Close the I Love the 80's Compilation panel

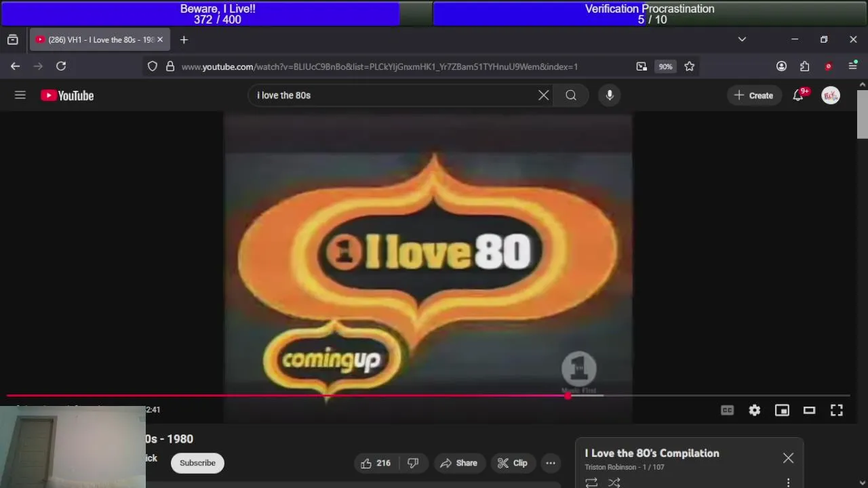(788, 458)
